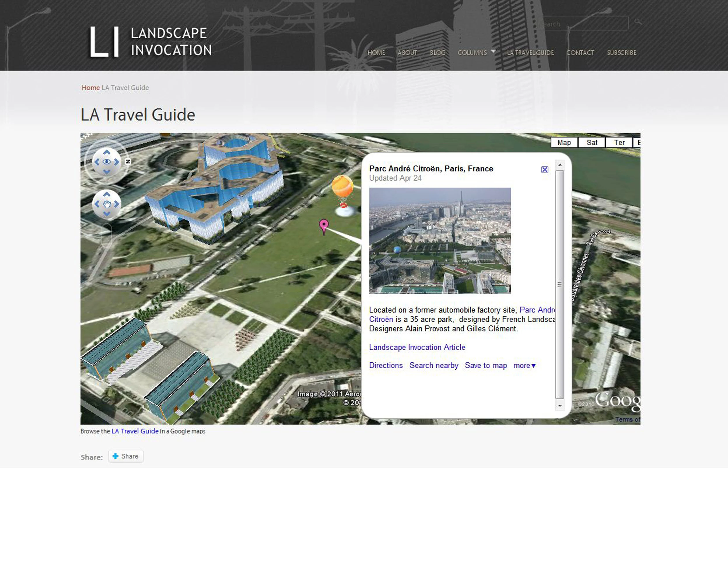Switch map to Map view
The height and width of the screenshot is (563, 728).
point(564,142)
